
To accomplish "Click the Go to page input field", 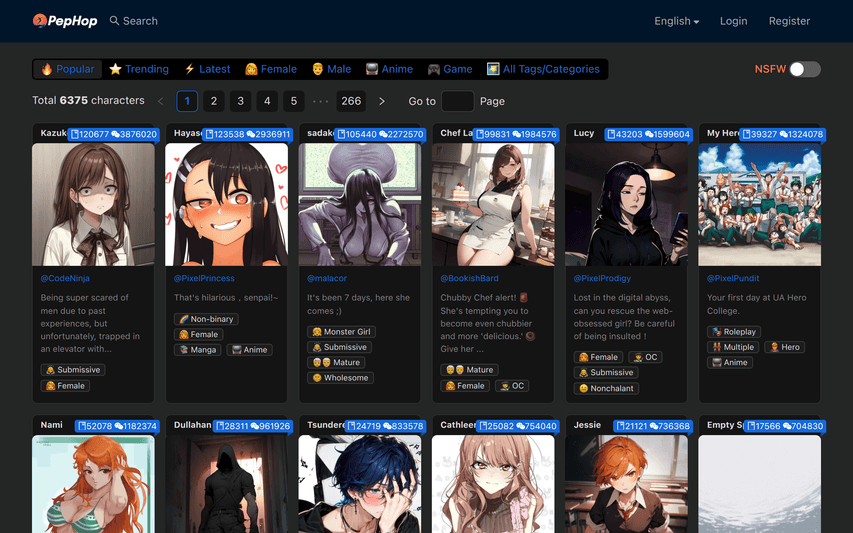I will pos(457,101).
